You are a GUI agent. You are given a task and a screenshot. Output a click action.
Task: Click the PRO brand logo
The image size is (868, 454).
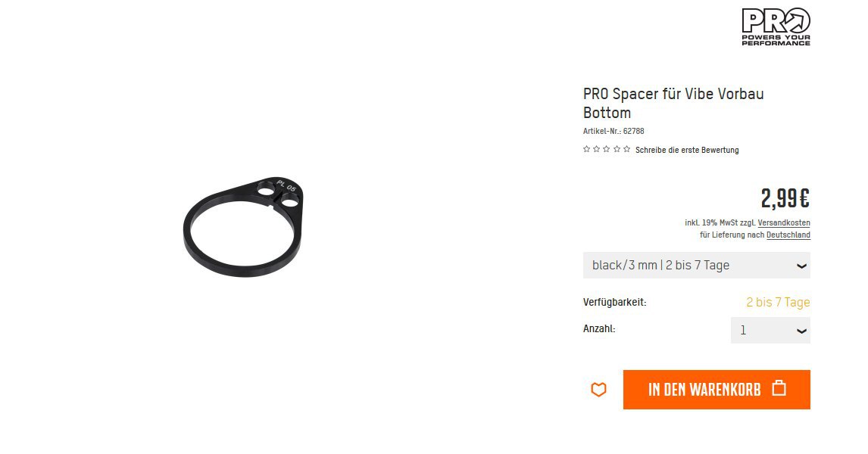click(776, 26)
